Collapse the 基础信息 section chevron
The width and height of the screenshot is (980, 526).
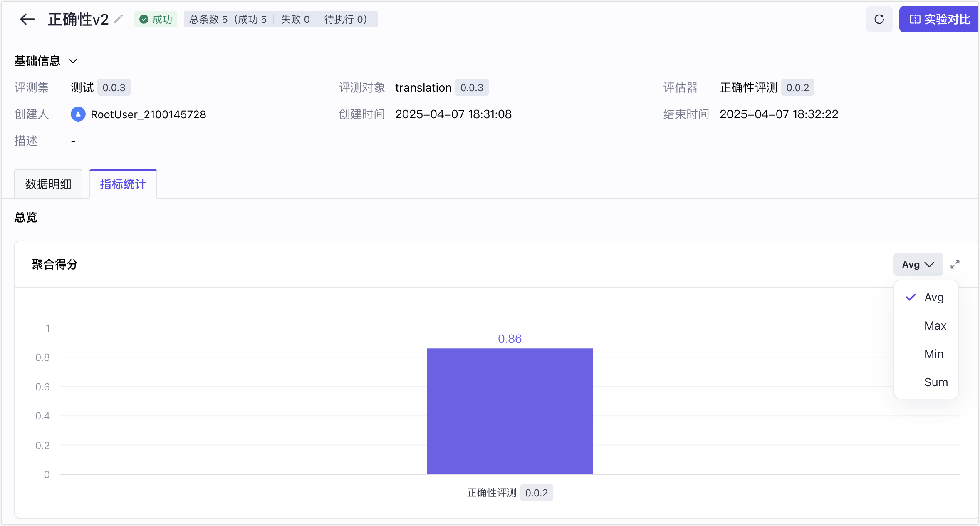tap(73, 61)
